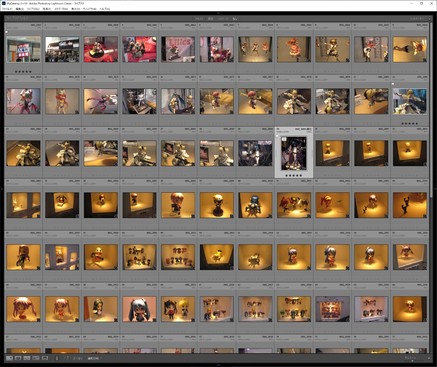This screenshot has width=437, height=367.
Task: Open the last menu in the menu bar
Action: click(105, 9)
